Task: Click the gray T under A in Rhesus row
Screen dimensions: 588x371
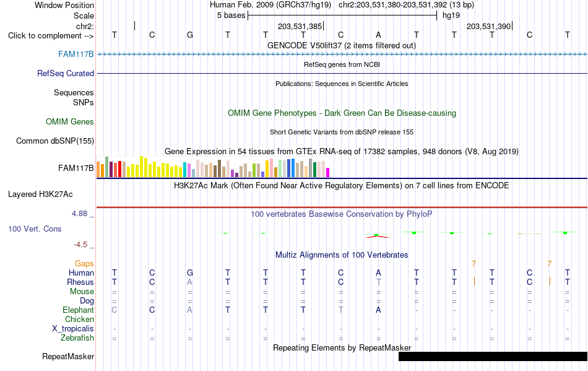Action: [x=378, y=282]
